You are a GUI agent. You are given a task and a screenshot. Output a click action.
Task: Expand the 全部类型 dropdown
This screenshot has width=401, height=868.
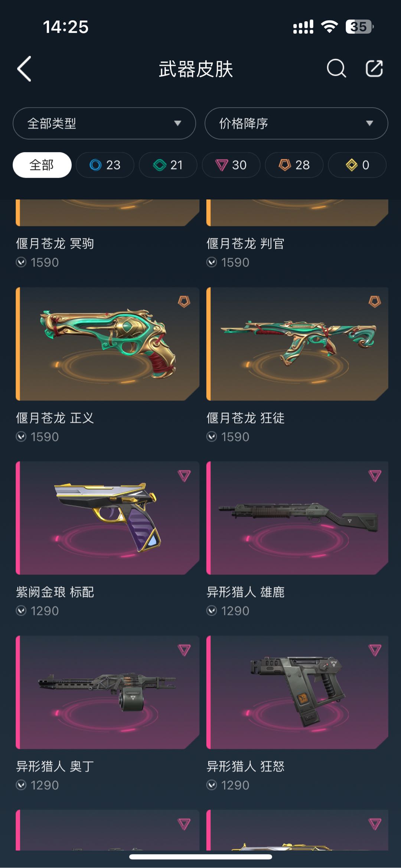(104, 123)
